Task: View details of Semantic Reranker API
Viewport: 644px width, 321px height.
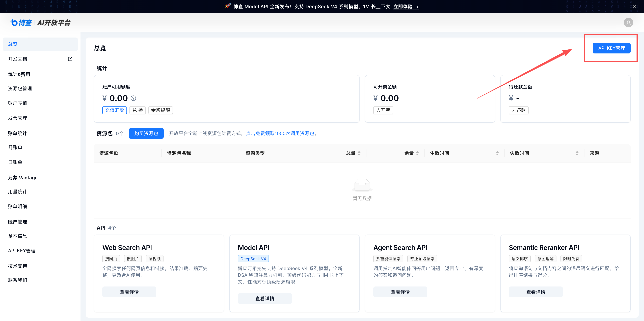Action: [x=536, y=292]
